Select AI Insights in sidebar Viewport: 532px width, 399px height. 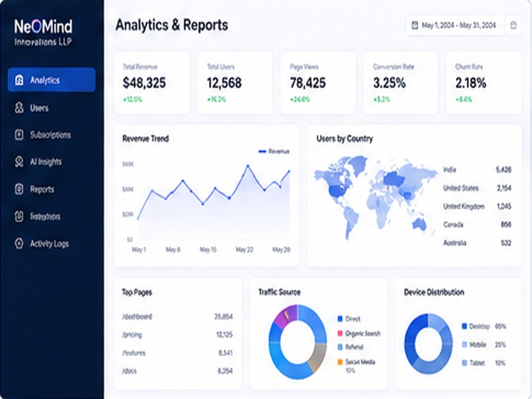point(52,162)
